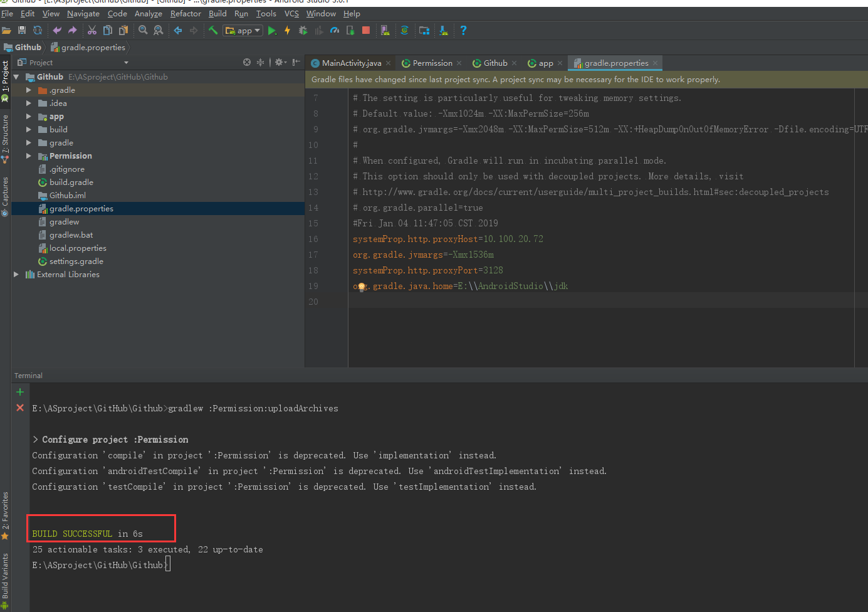Expand External Libraries node
The width and height of the screenshot is (868, 612).
17,275
